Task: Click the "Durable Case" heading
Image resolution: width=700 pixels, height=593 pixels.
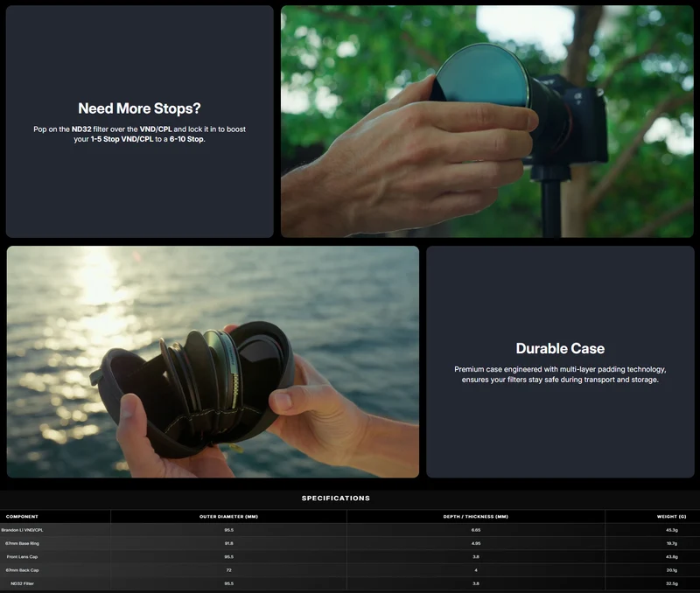Action: pyautogui.click(x=560, y=348)
